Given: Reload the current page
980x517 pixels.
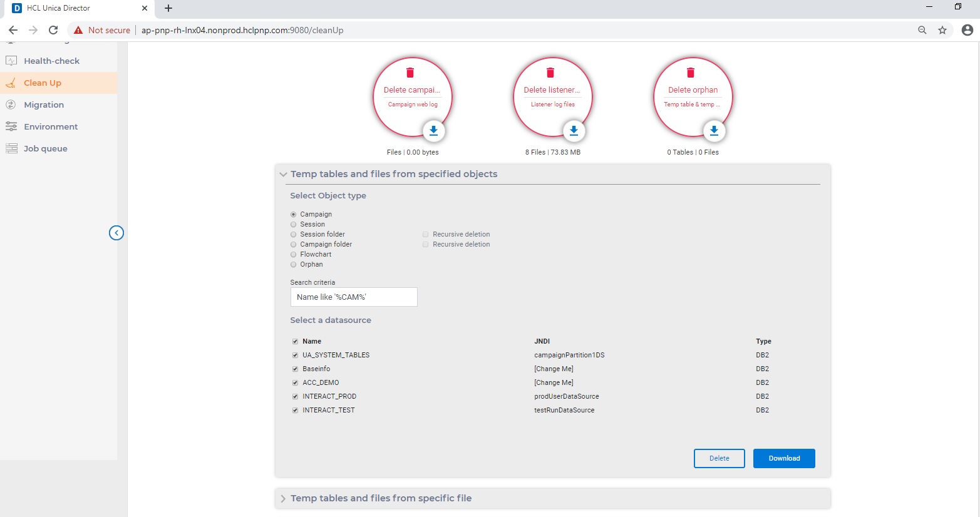Looking at the screenshot, I should (53, 30).
